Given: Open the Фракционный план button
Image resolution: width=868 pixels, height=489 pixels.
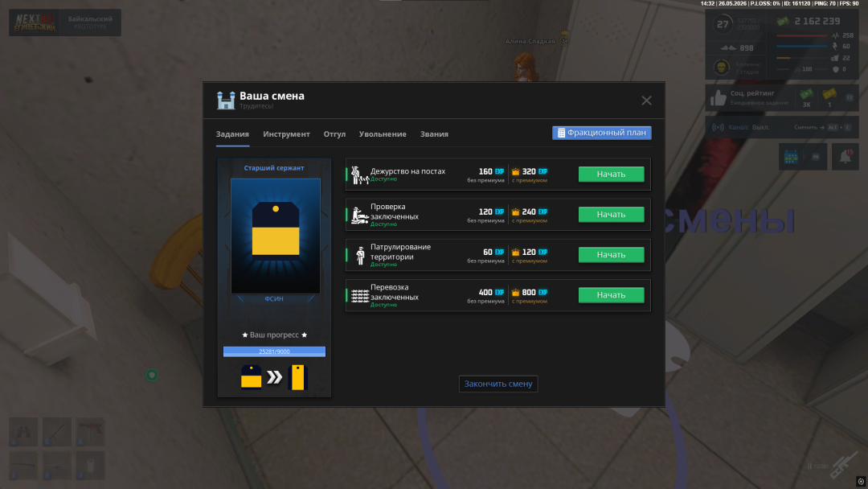Looking at the screenshot, I should point(602,133).
